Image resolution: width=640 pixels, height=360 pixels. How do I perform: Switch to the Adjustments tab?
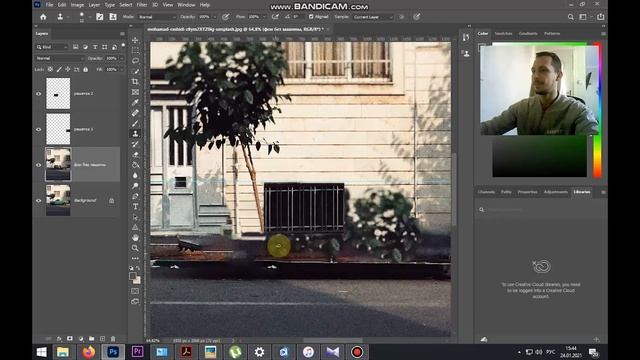point(556,192)
